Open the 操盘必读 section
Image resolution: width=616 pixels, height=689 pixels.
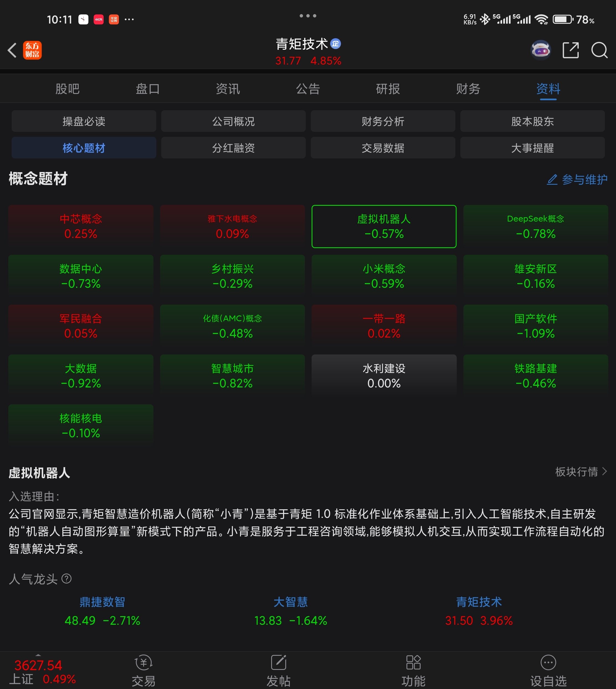coord(84,121)
